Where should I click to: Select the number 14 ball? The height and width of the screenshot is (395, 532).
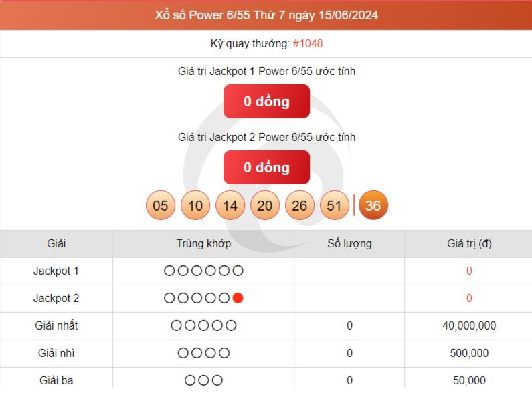click(x=230, y=206)
